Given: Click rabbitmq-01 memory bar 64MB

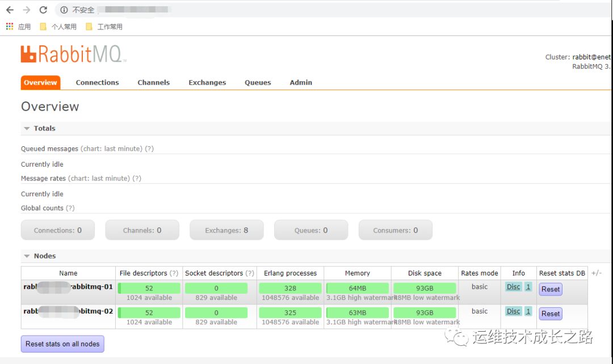Looking at the screenshot, I should 358,288.
